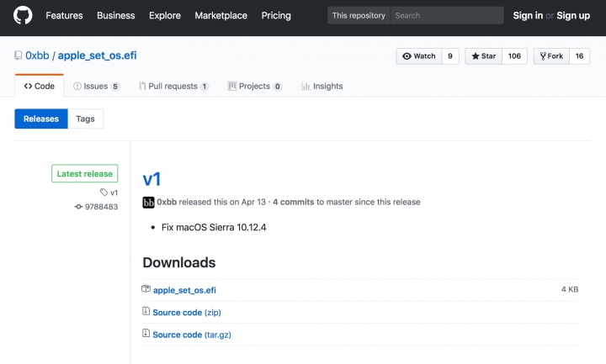Screen dimensions: 606x364
Task: Open Business in the top navigation
Action: coord(116,15)
